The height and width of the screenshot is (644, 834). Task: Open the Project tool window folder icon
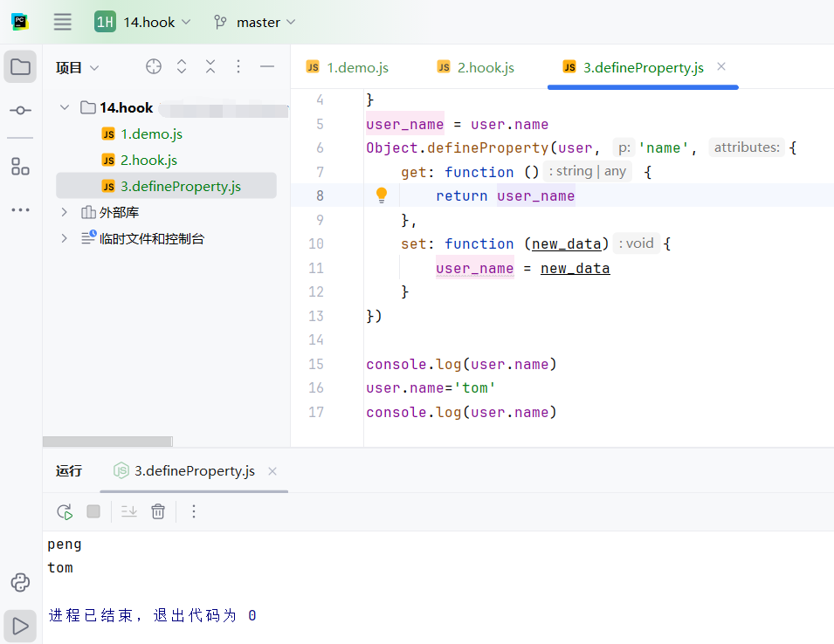(20, 67)
